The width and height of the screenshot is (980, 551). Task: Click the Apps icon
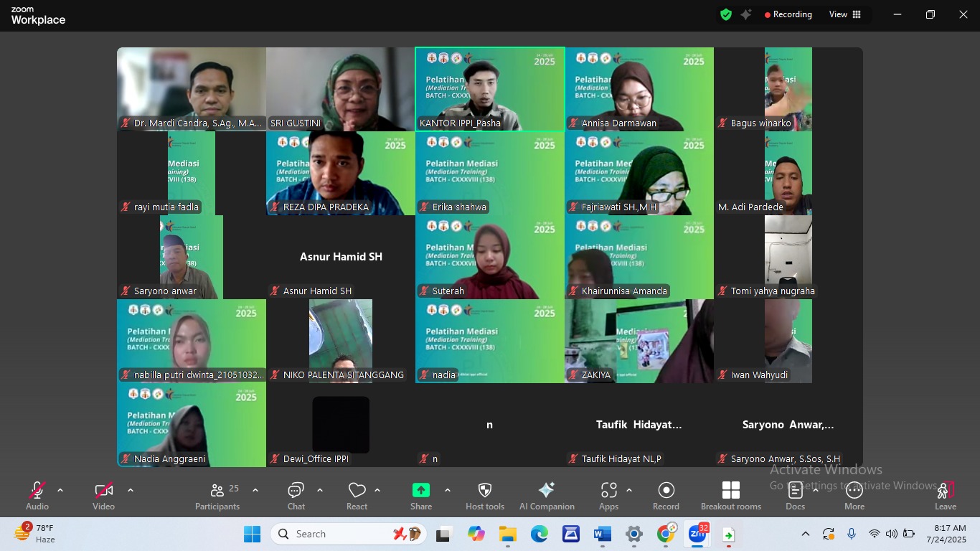pyautogui.click(x=608, y=496)
